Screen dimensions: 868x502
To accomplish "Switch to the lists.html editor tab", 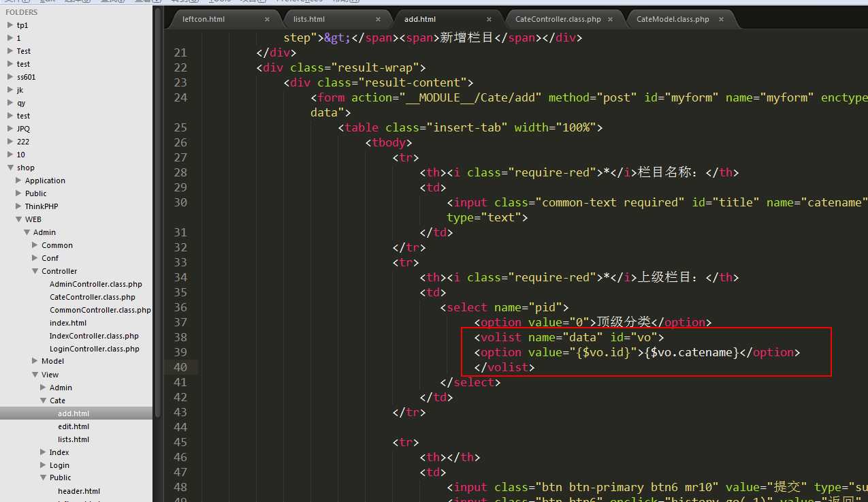I will [x=309, y=19].
